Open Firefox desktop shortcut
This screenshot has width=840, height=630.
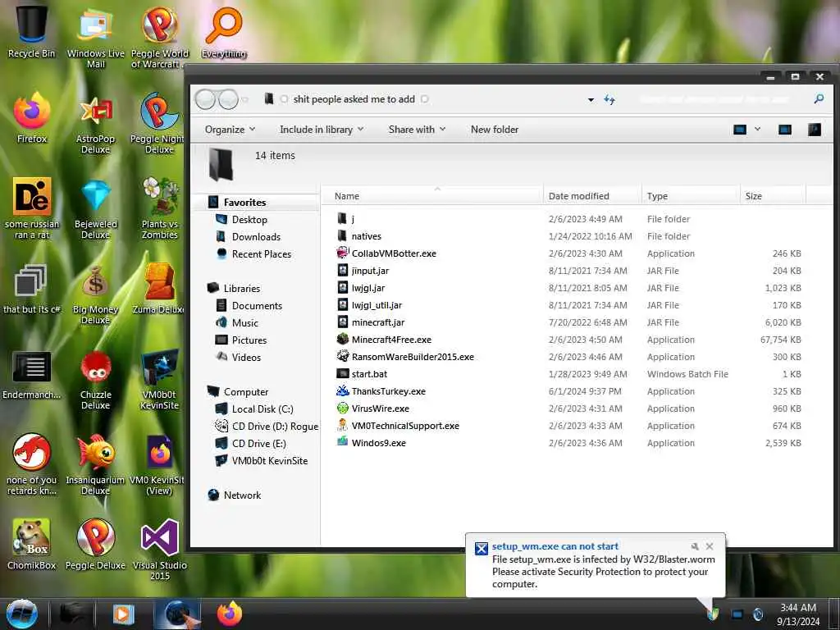(x=32, y=118)
